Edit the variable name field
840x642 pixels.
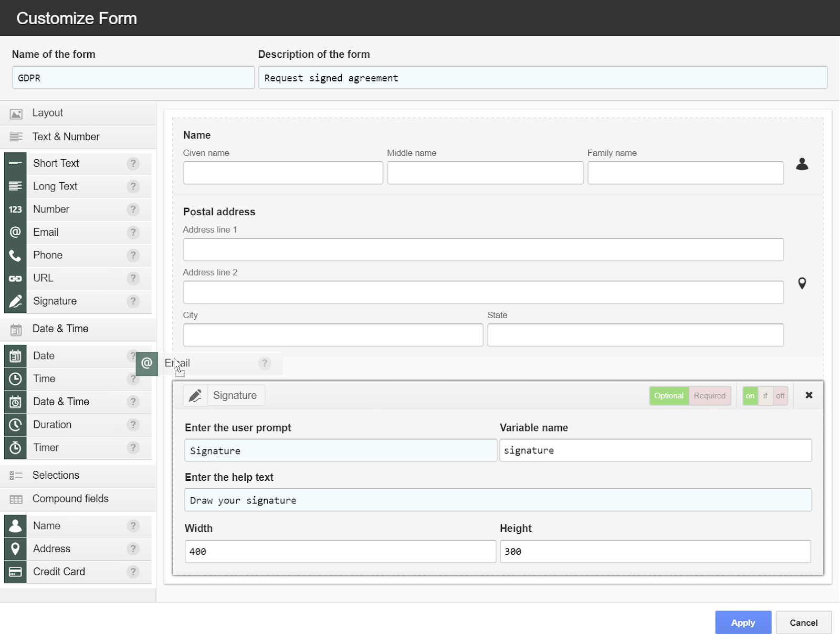656,450
